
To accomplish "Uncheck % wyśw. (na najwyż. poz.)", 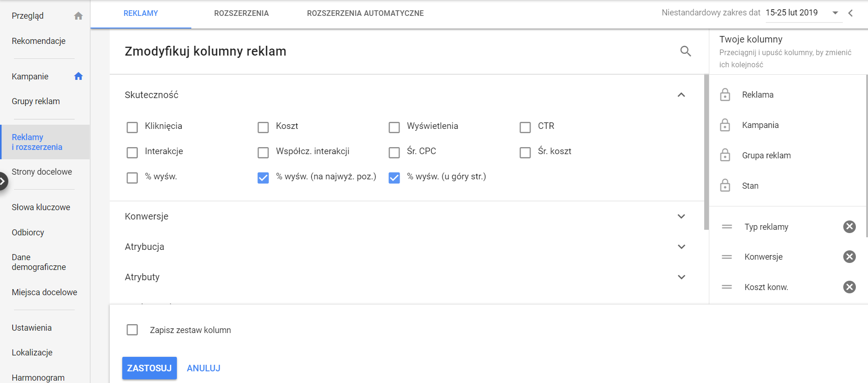I will [263, 178].
